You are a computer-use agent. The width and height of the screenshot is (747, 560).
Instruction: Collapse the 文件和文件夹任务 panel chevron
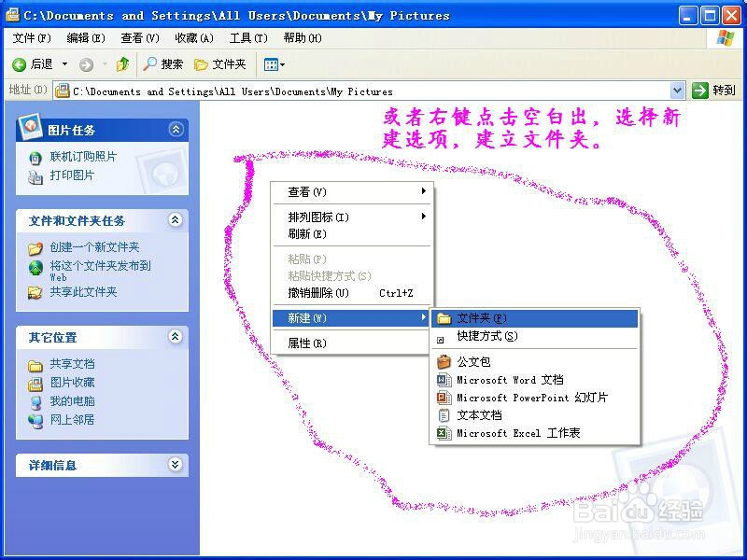[176, 220]
